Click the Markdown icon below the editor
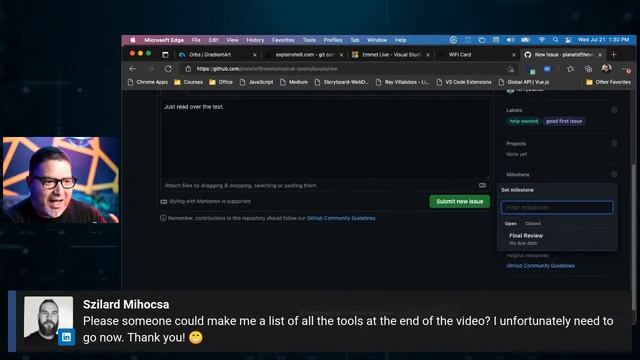The height and width of the screenshot is (360, 640). tap(164, 202)
